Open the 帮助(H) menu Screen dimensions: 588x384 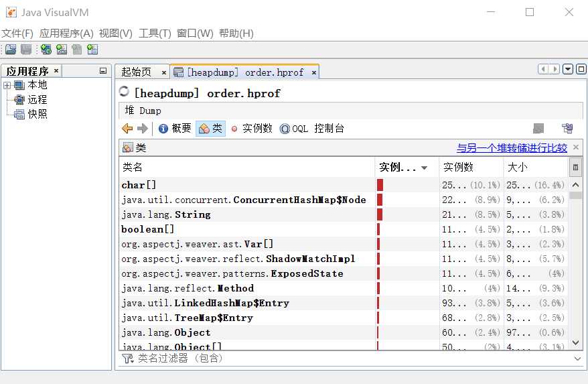(x=236, y=34)
